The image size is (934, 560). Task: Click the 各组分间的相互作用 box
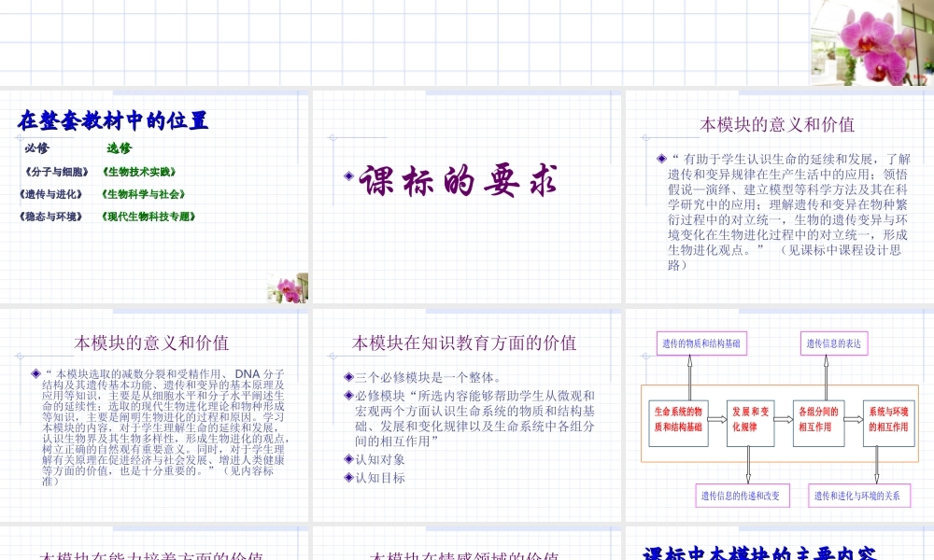coord(818,423)
